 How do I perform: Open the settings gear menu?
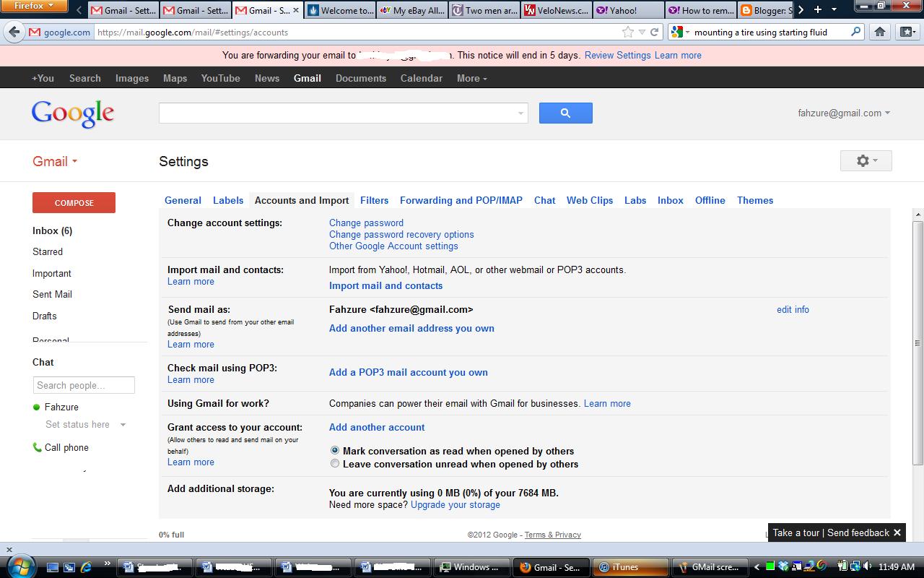[x=866, y=160]
